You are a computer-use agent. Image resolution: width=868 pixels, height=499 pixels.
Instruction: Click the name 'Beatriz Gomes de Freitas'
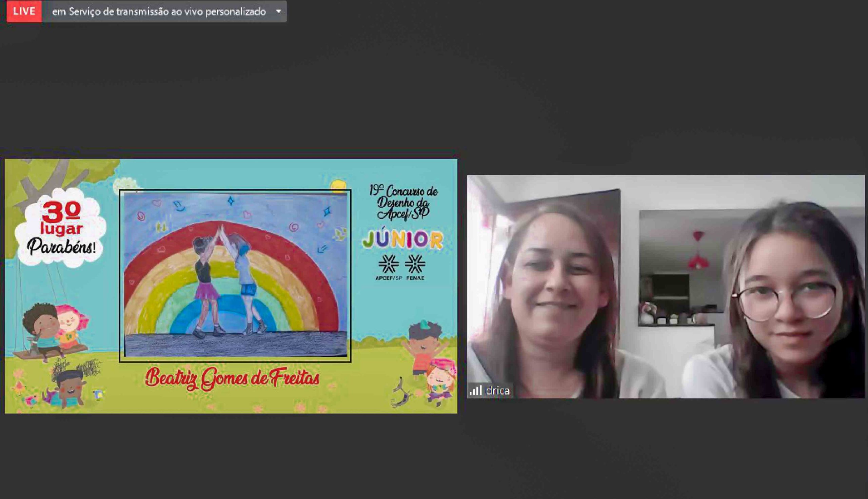[x=233, y=379]
